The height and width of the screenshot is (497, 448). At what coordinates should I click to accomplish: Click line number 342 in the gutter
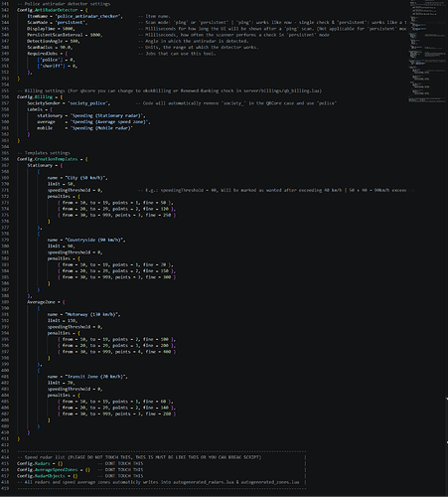(5, 10)
